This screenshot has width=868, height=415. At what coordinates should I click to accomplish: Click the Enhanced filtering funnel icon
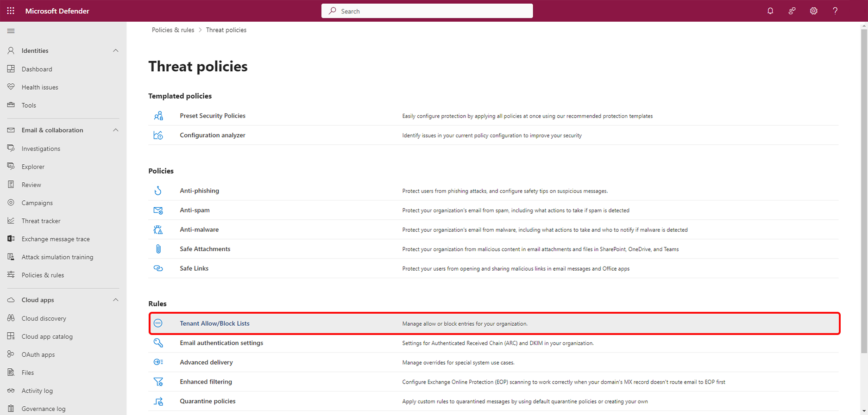tap(158, 382)
